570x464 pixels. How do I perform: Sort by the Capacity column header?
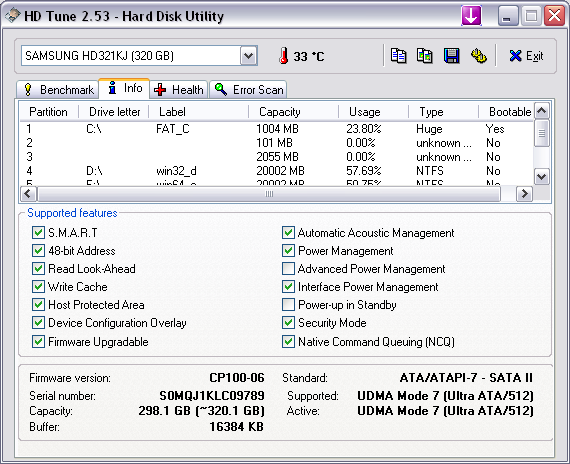[294, 112]
